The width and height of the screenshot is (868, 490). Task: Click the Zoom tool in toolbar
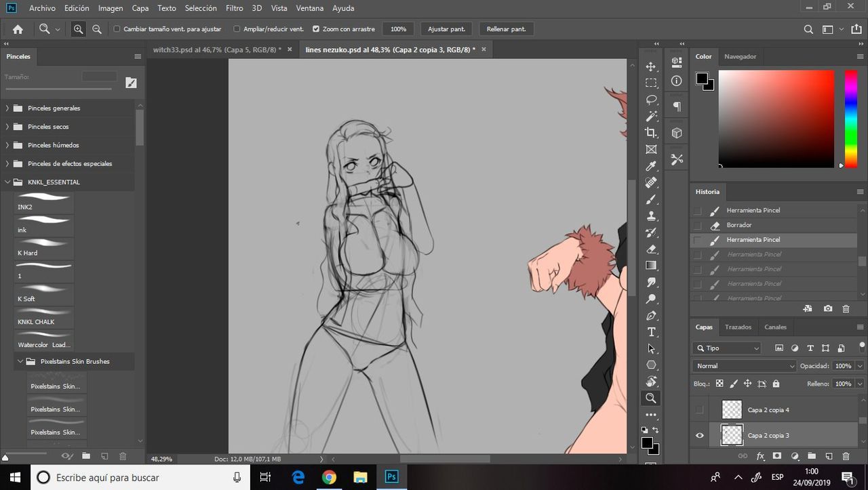[651, 399]
